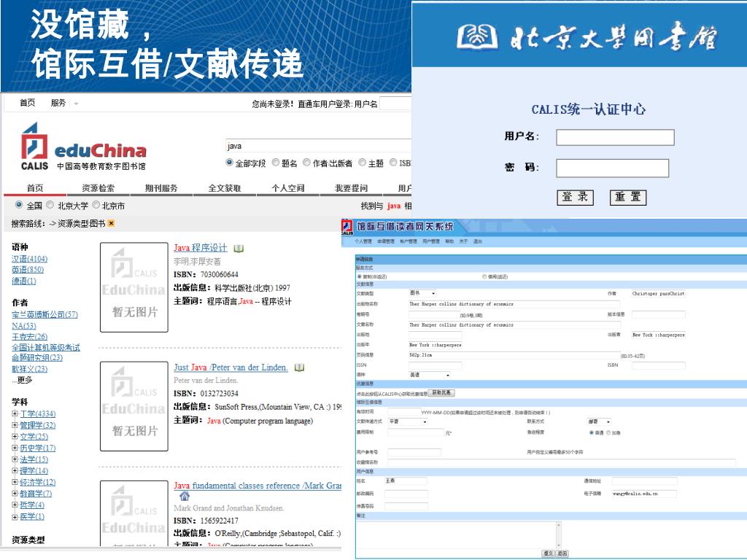This screenshot has width=747, height=560.
Task: Open the 我要提问 navigation tab
Action: point(352,188)
